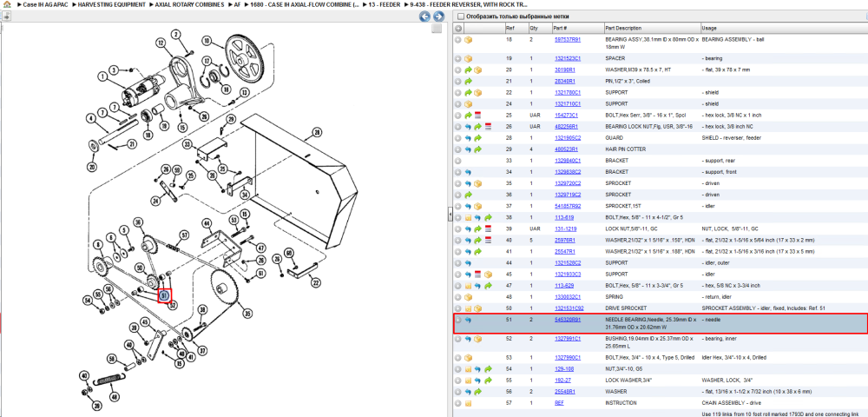868x417 pixels.
Task: Click box icon in Ref 22 support row
Action: point(477,92)
